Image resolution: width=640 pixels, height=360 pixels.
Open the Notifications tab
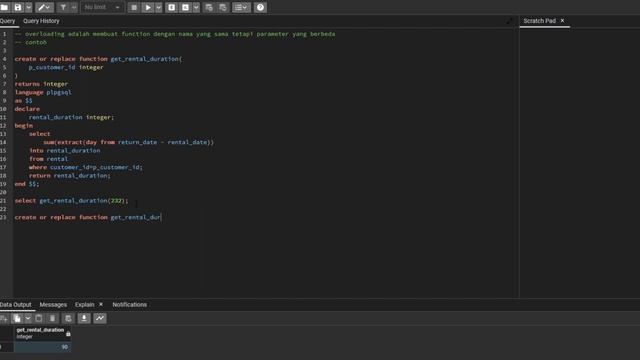[x=130, y=304]
